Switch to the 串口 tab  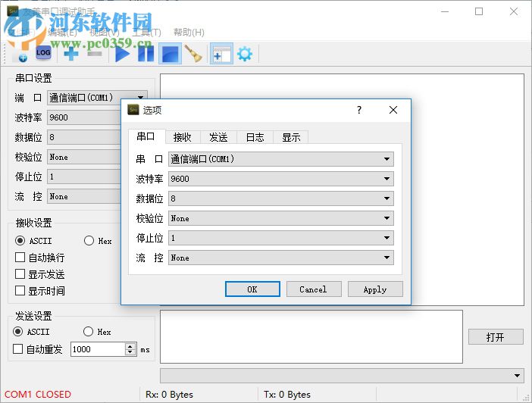click(x=146, y=136)
